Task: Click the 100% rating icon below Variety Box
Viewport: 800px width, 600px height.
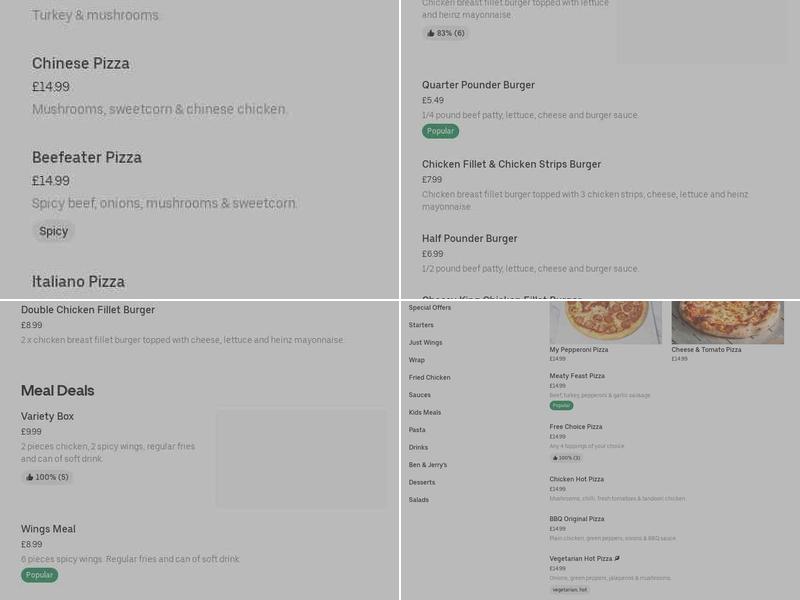Action: (45, 477)
